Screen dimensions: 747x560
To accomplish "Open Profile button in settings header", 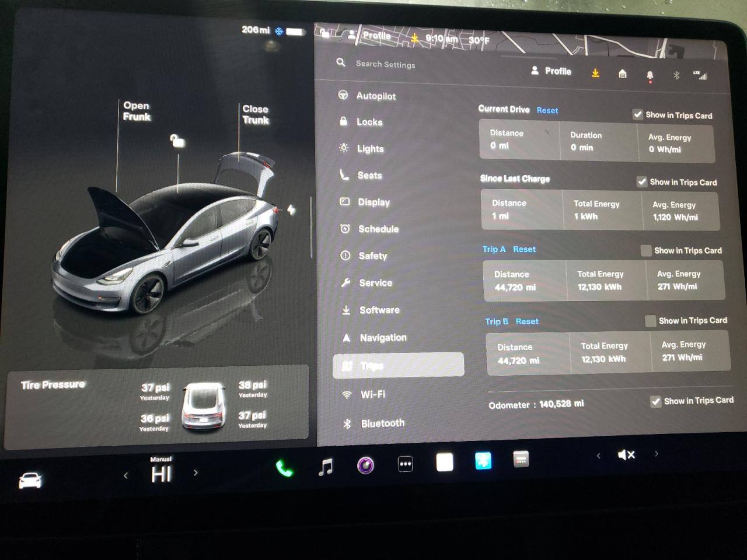I will (x=551, y=71).
